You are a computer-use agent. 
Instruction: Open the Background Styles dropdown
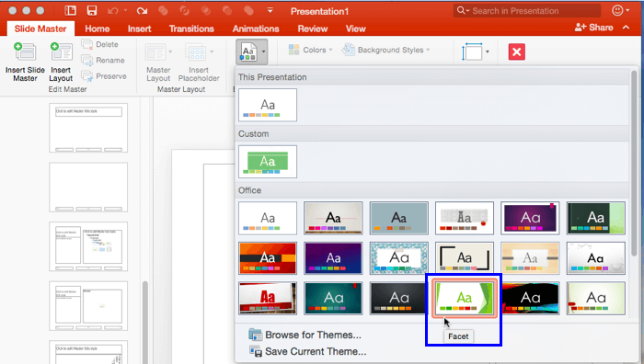click(x=385, y=50)
